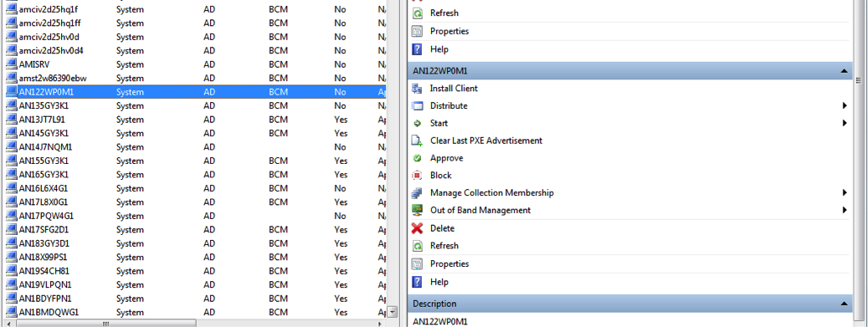This screenshot has height=327, width=868.
Task: Click computer icon beside AN1BMDQWG1
Action: point(11,312)
